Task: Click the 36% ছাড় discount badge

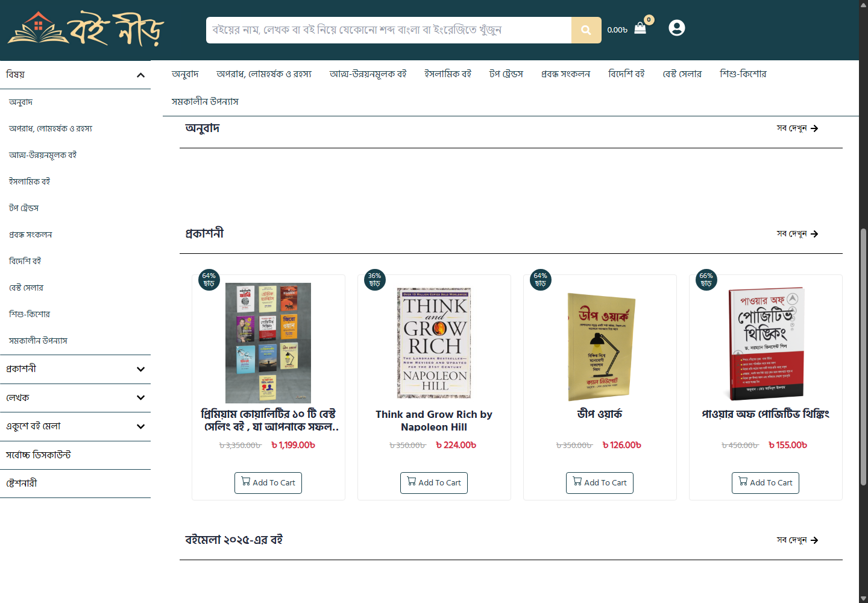Action: click(375, 280)
